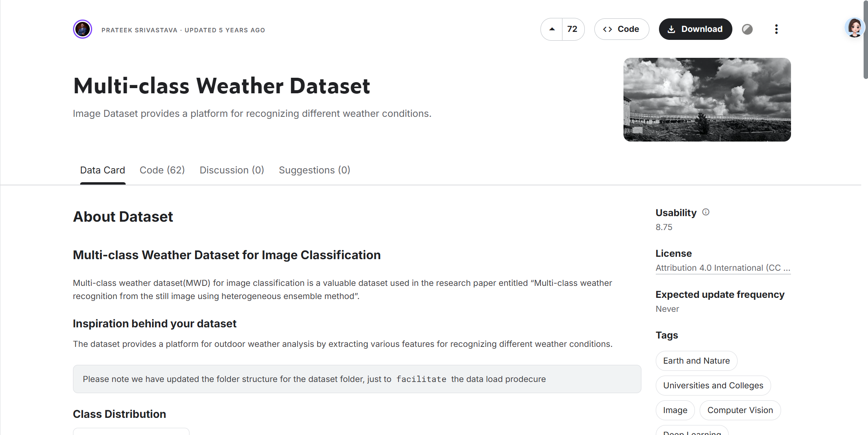The height and width of the screenshot is (435, 868).
Task: Click the dataset cover cloud image
Action: (x=707, y=100)
